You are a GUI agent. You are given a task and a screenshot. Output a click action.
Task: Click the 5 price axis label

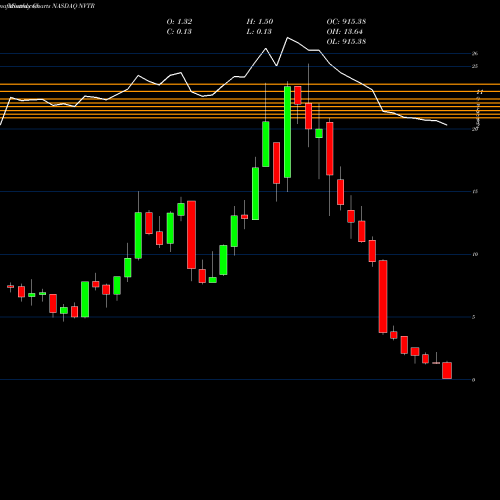pyautogui.click(x=474, y=317)
